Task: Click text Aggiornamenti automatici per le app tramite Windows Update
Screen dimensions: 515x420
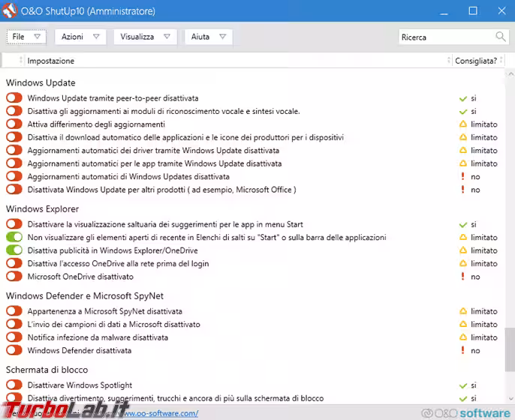Action: pos(155,163)
